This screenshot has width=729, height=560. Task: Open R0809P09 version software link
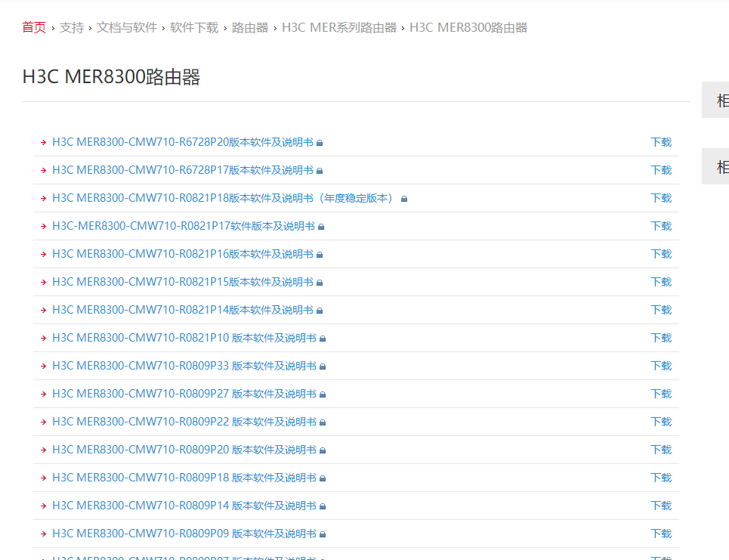coord(184,533)
